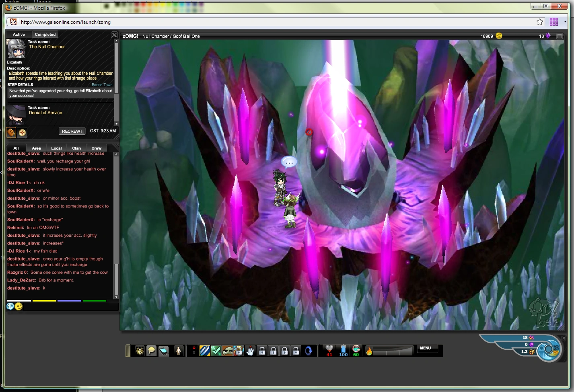
Task: Click the white hand ring icon
Action: pos(250,351)
